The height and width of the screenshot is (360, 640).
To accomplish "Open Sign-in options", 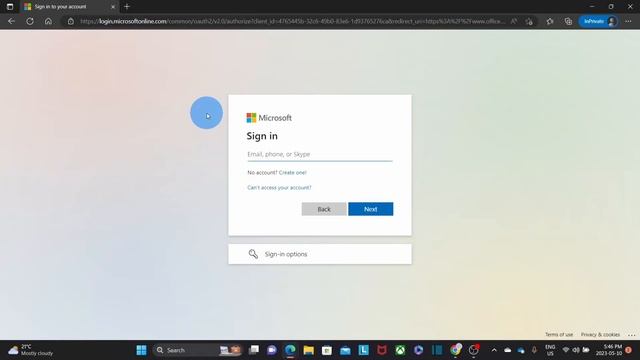I will point(320,254).
